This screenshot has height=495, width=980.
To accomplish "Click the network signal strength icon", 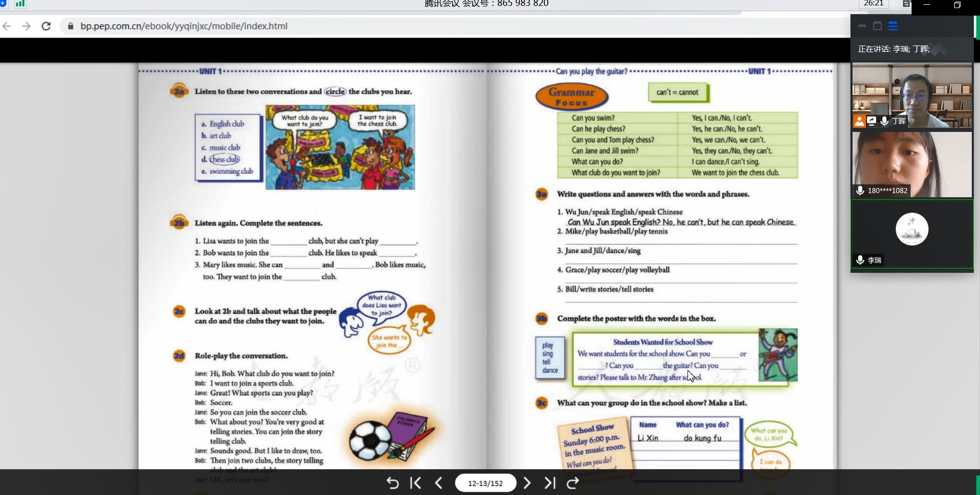I will (20, 4).
